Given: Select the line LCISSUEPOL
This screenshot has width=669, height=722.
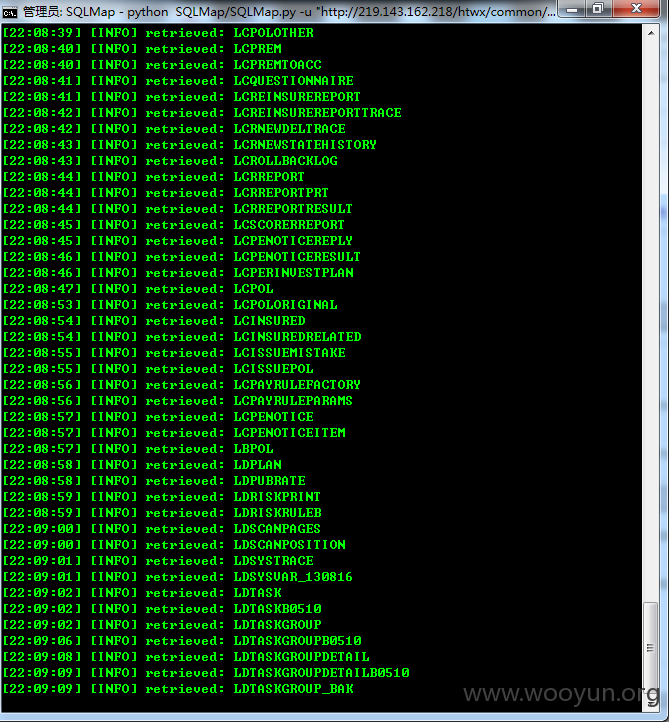Looking at the screenshot, I should [158, 369].
